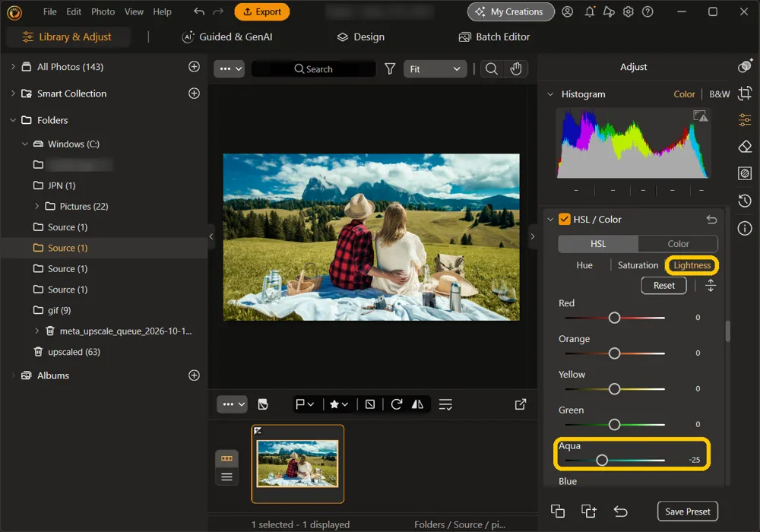Show photo info panel icon
760x532 pixels.
pyautogui.click(x=745, y=228)
